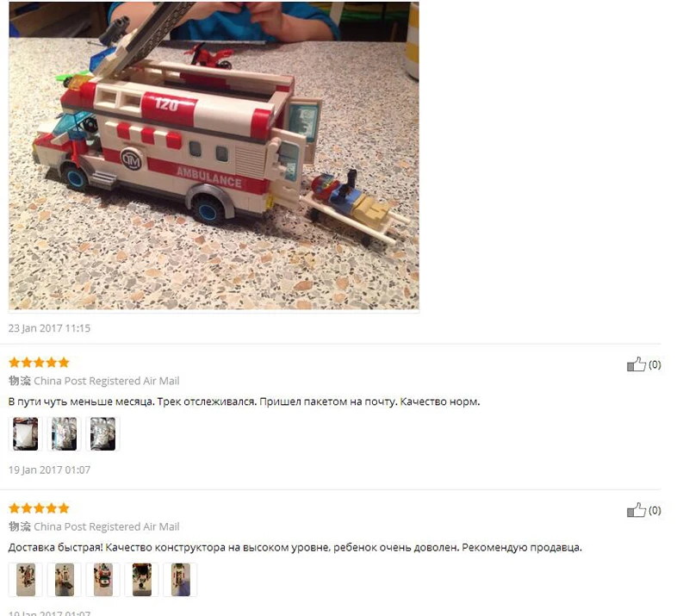Click the five-star rating of first review
This screenshot has height=616, width=689.
click(39, 363)
